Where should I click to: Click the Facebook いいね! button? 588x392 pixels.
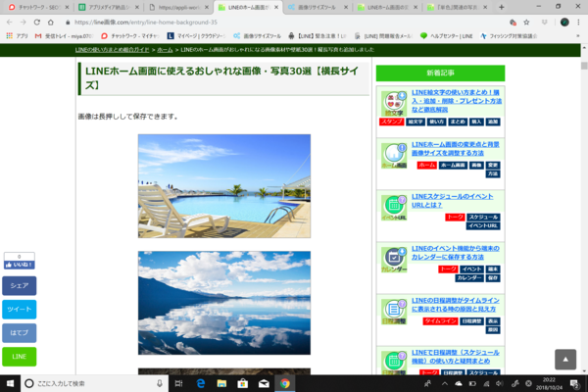tap(20, 265)
